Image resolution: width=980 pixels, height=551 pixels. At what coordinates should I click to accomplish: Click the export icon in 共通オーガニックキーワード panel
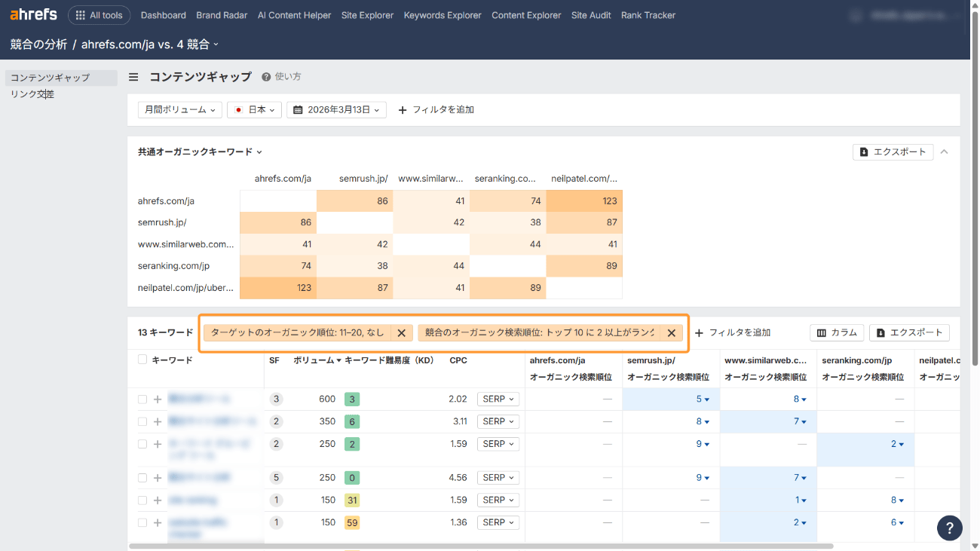tap(864, 152)
